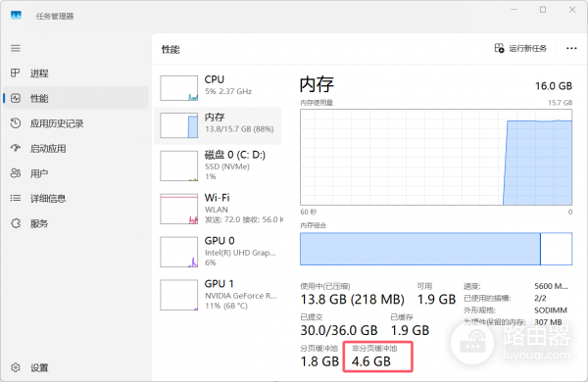
Task: Click the 5600 memory speed value
Action: point(551,286)
